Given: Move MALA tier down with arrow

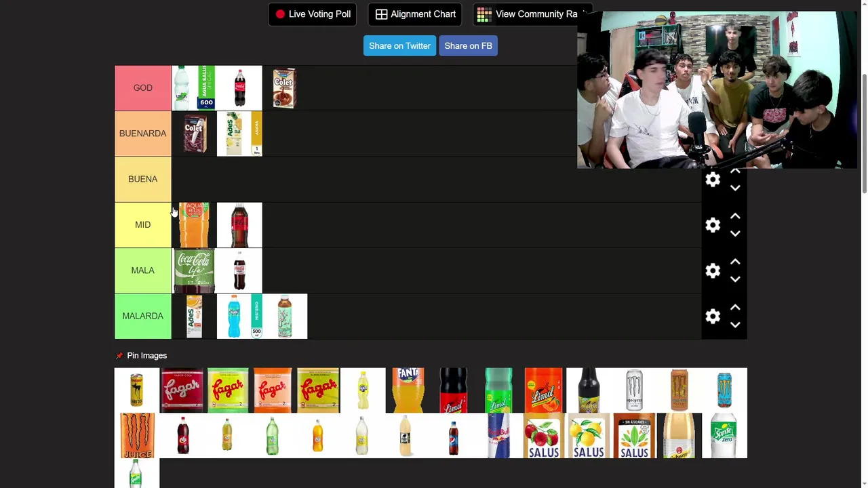Looking at the screenshot, I should (x=735, y=279).
